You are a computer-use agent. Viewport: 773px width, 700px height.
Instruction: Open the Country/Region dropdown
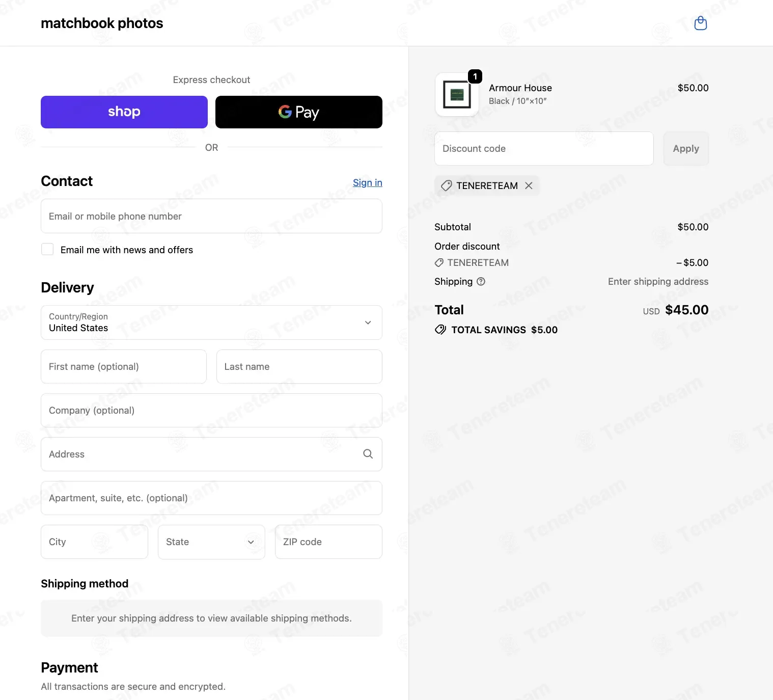click(x=211, y=322)
